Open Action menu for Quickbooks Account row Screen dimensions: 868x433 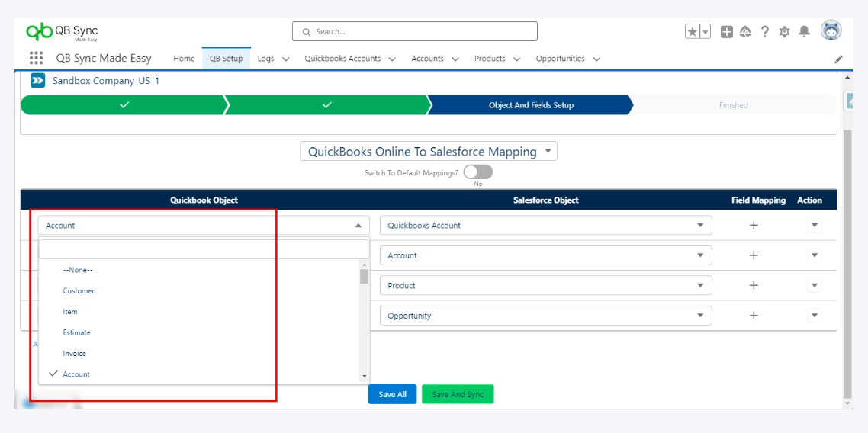point(815,225)
